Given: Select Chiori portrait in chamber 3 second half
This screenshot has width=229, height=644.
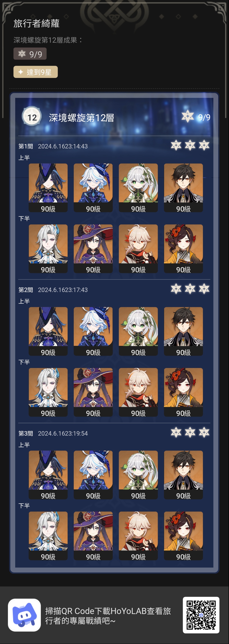Looking at the screenshot, I should point(184,536).
